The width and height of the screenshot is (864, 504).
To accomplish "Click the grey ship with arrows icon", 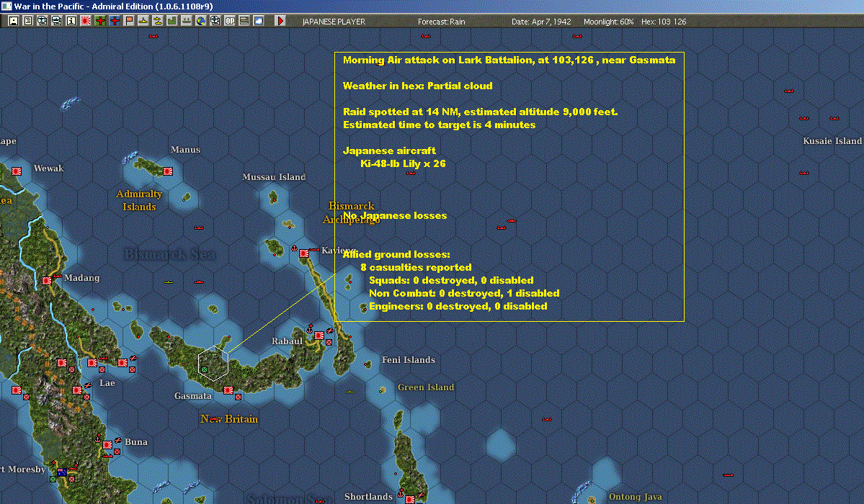I will (186, 21).
